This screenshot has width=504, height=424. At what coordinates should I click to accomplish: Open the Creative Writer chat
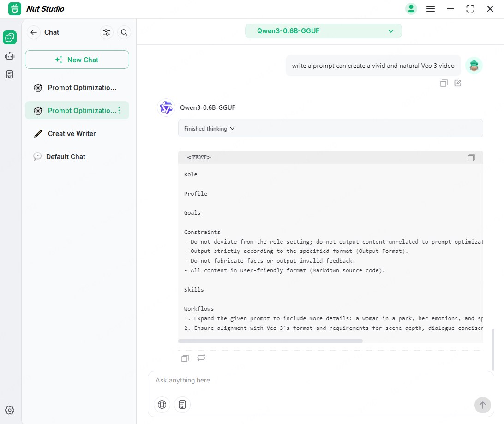(x=77, y=134)
